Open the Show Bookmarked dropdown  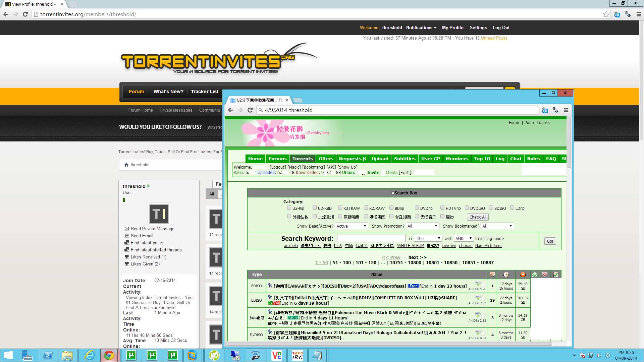point(497,226)
